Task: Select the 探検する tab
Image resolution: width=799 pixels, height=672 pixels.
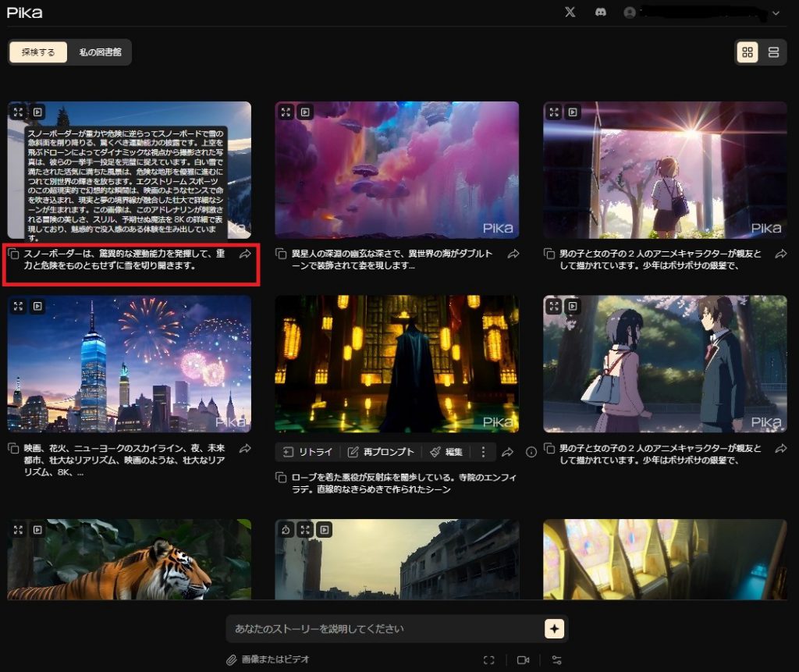Action: pyautogui.click(x=37, y=52)
